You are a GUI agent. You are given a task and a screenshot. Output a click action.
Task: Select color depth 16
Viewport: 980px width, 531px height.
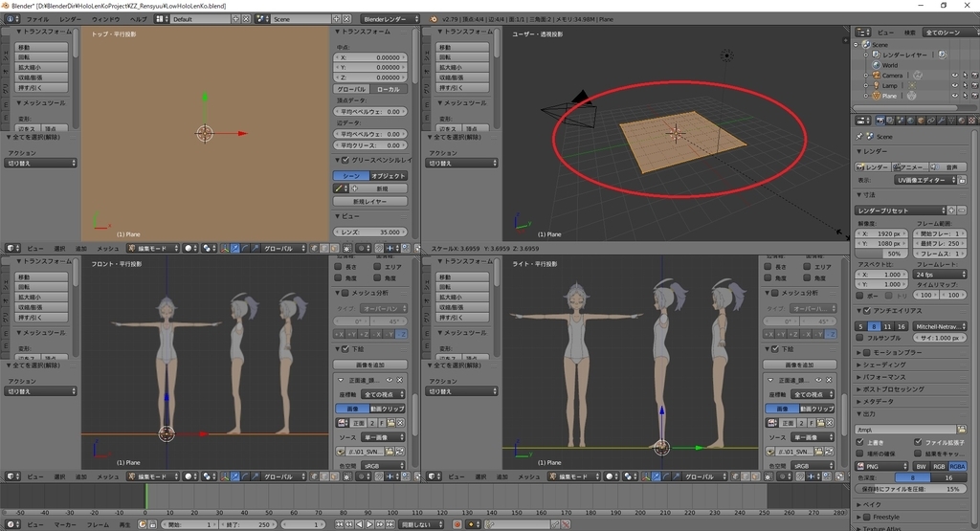point(948,478)
